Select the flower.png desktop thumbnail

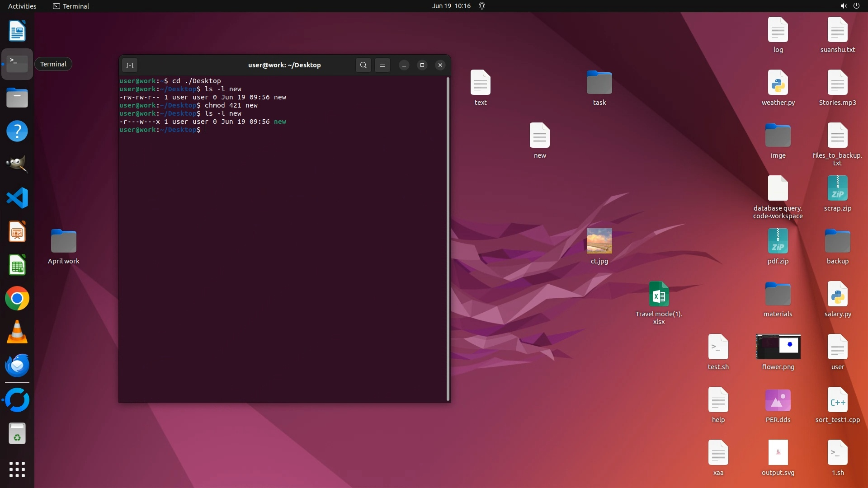click(778, 347)
